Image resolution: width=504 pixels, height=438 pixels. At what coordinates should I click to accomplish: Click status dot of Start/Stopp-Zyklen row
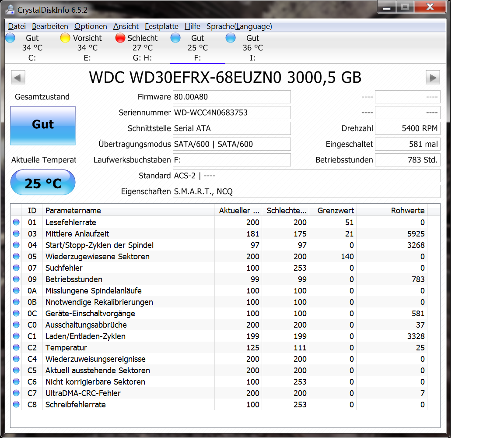point(16,245)
